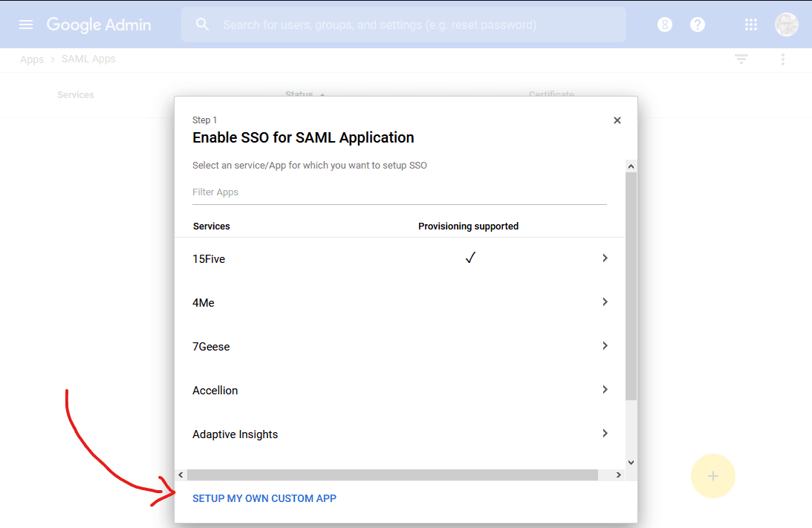This screenshot has height=528, width=812.
Task: Click the yellow add app plus button
Action: pyautogui.click(x=712, y=476)
